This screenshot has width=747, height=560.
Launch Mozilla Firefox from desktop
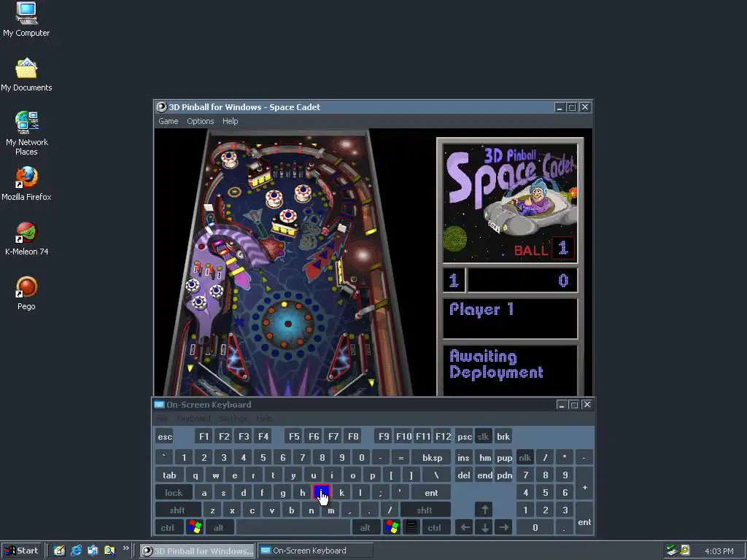pos(26,184)
